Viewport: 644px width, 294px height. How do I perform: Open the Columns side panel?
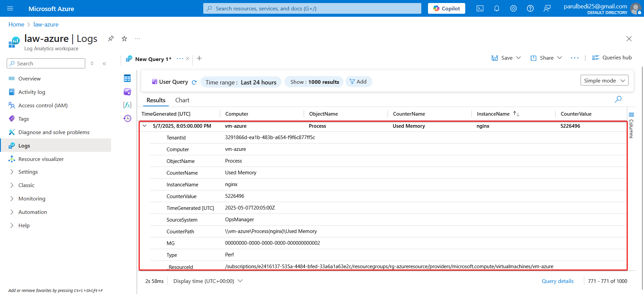631,126
